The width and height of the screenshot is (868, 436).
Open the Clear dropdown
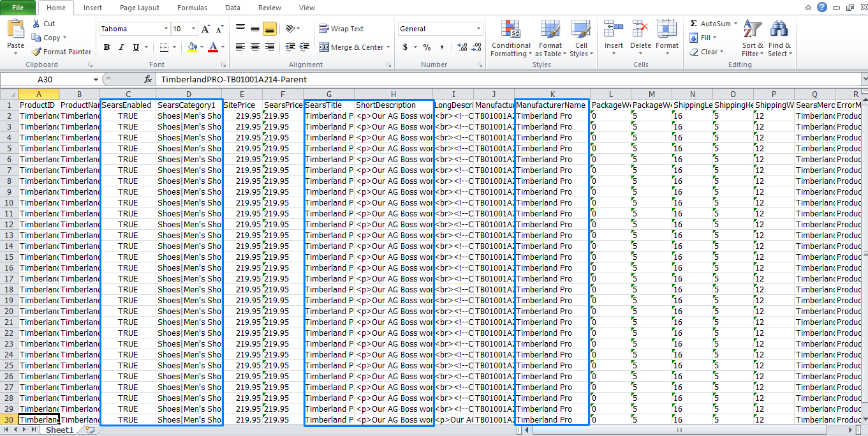point(707,52)
